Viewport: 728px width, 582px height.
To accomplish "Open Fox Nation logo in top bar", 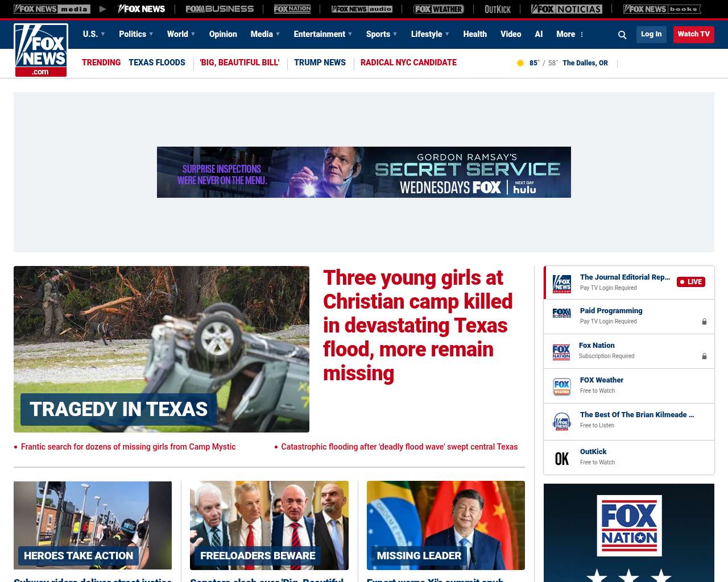I will [x=292, y=9].
